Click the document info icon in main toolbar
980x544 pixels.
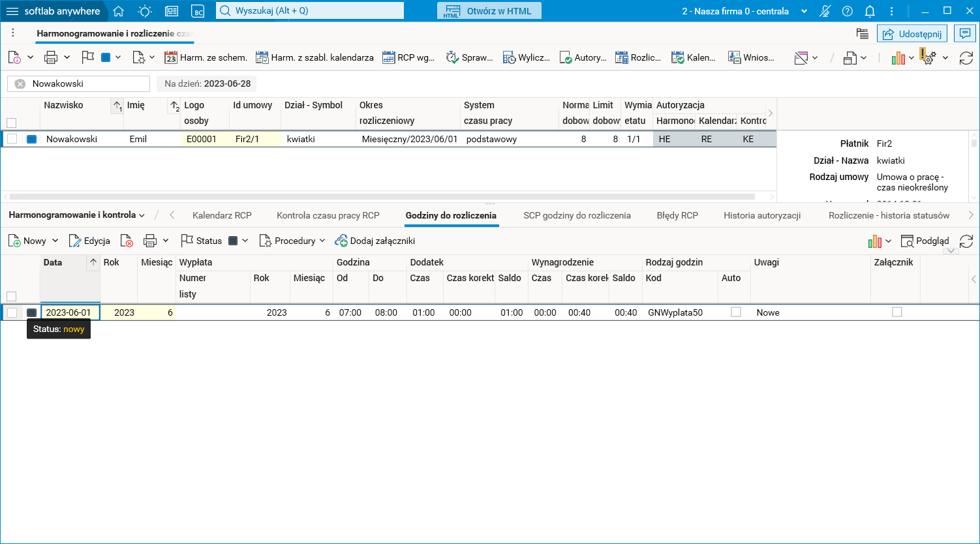tap(14, 57)
